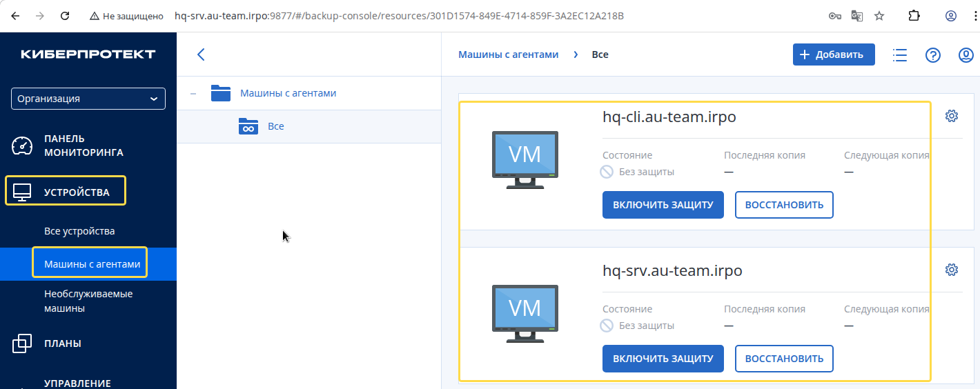Open the help question mark icon
The height and width of the screenshot is (389, 980).
pyautogui.click(x=933, y=55)
